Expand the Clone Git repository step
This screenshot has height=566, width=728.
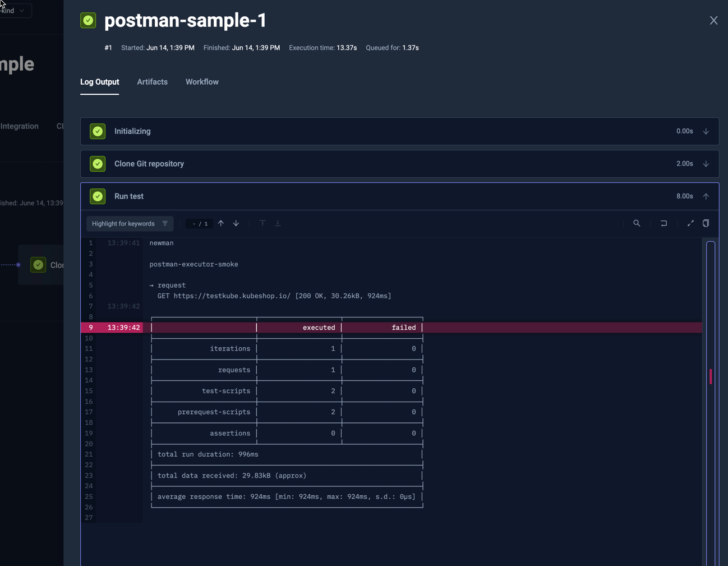[706, 163]
